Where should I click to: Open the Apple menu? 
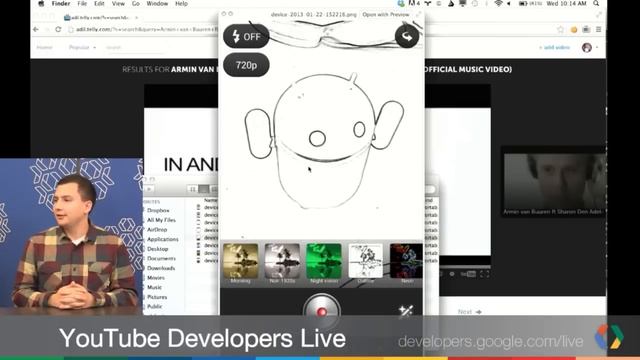(41, 4)
